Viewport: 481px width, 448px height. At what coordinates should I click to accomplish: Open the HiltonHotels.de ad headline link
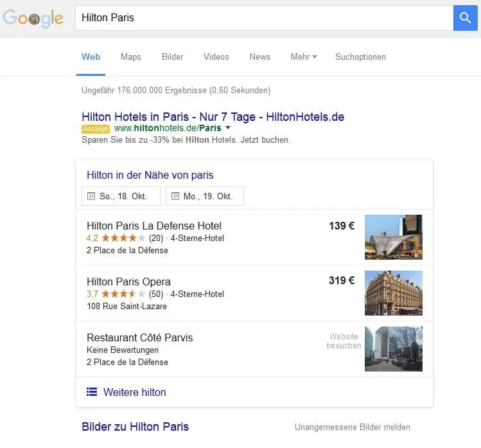tap(213, 117)
